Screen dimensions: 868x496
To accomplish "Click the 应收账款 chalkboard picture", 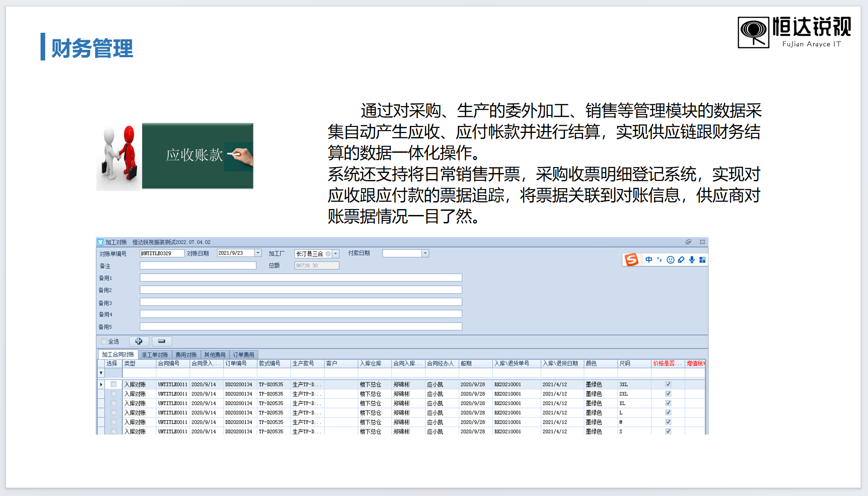I will point(198,156).
